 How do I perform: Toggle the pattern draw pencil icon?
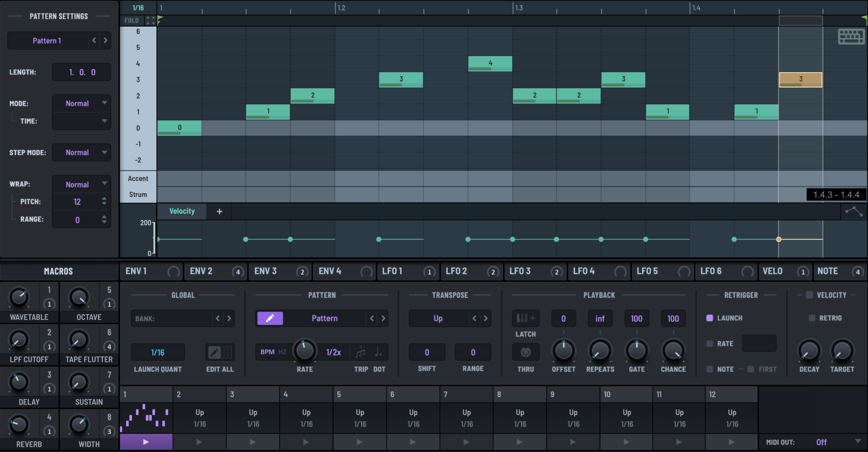click(270, 318)
